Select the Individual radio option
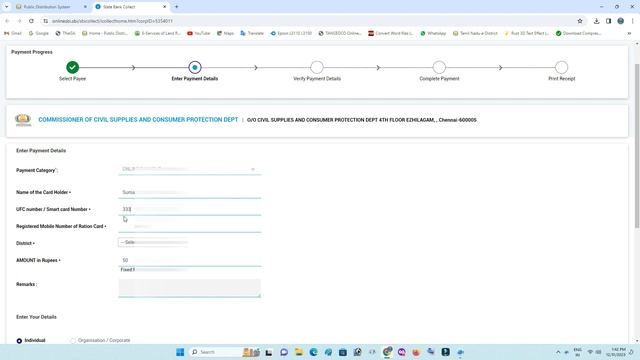Image resolution: width=640 pixels, height=360 pixels. (19, 340)
